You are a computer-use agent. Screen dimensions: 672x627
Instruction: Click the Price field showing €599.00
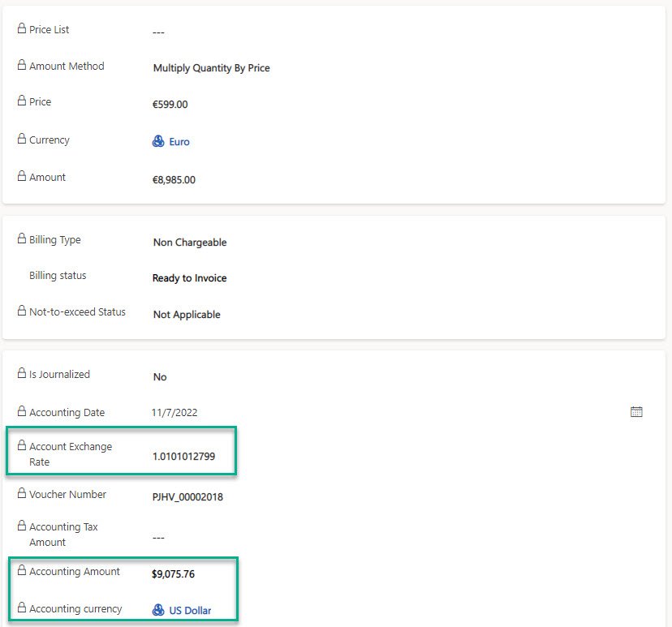(x=170, y=105)
